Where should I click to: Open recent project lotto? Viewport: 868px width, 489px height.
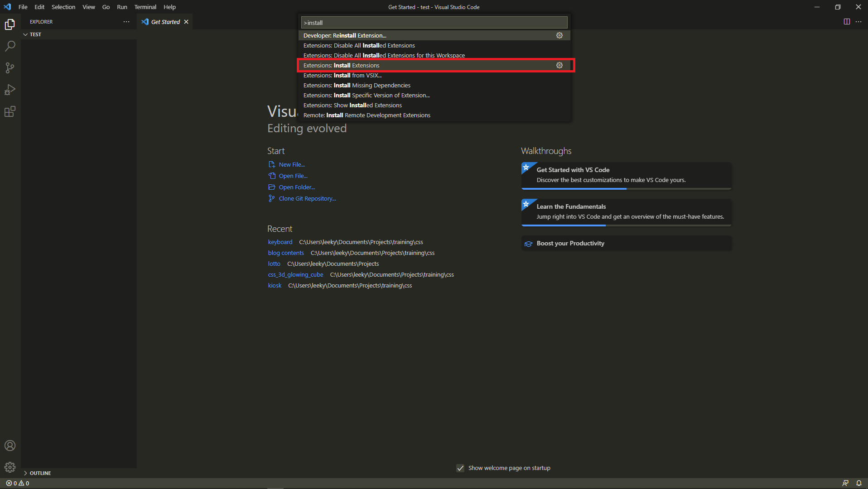[x=274, y=264]
